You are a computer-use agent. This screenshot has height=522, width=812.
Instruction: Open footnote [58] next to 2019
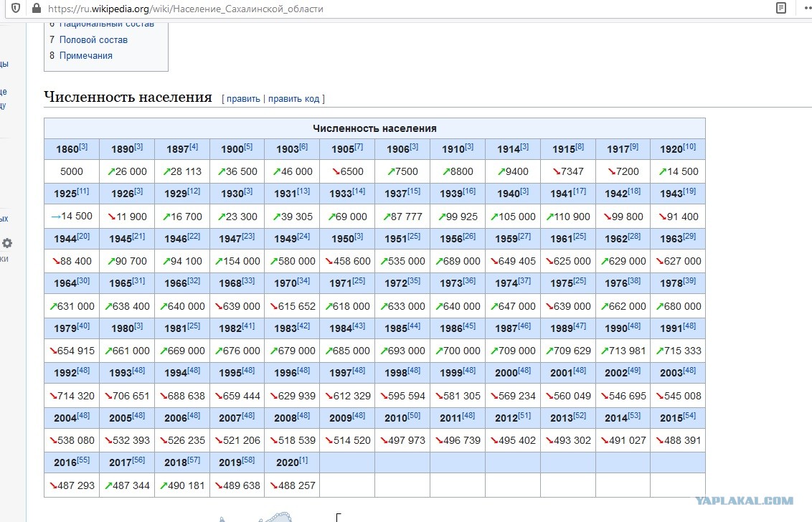coord(248,460)
